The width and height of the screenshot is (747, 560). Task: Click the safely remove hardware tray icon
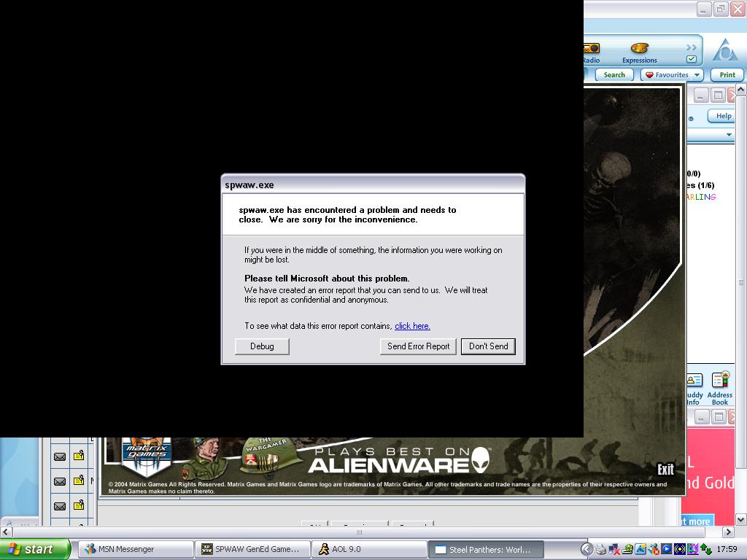pos(627,550)
